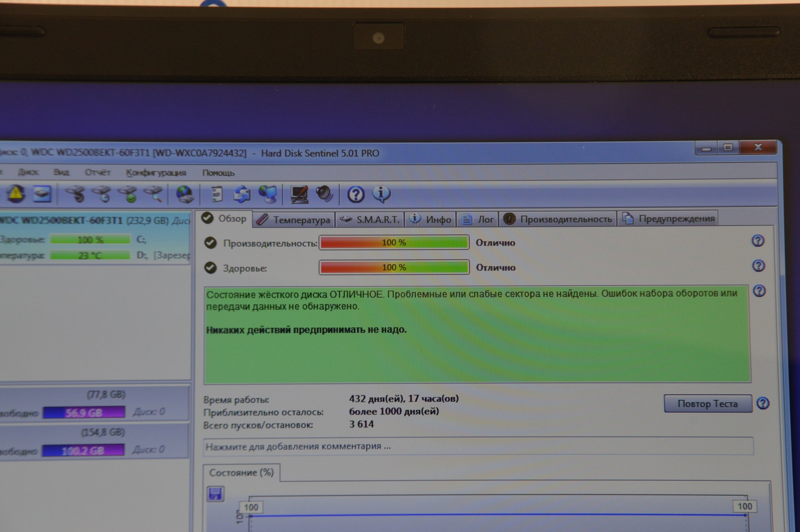Image resolution: width=800 pixels, height=532 pixels.
Task: Click the Отлично label beside Производительность
Action: point(496,242)
